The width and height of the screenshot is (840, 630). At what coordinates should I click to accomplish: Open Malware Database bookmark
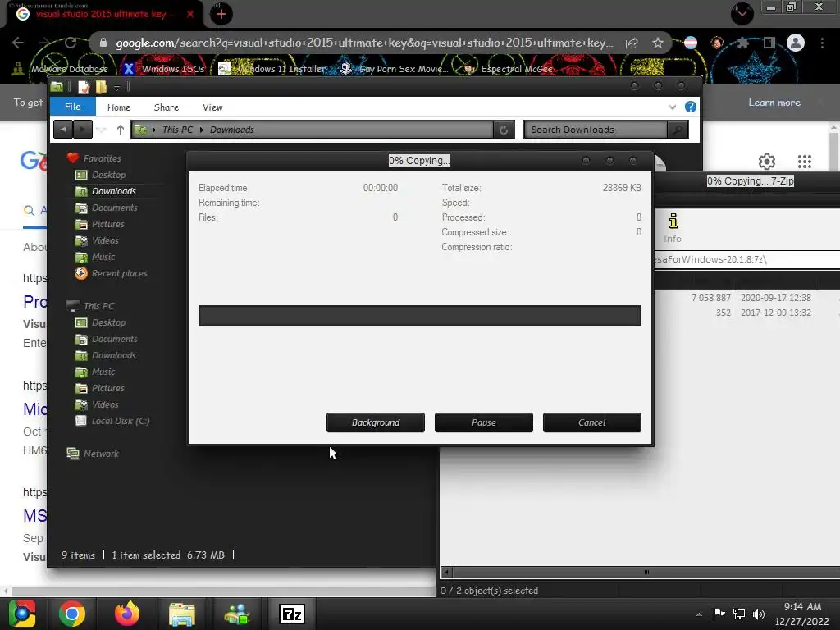click(60, 69)
